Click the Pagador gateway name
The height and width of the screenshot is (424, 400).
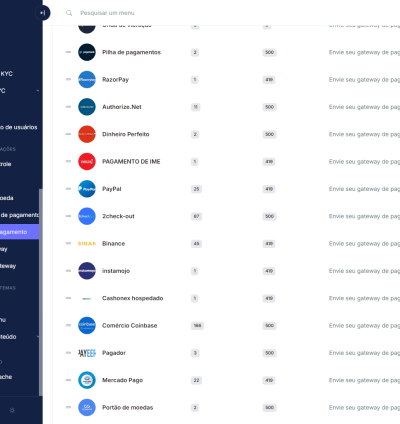114,353
